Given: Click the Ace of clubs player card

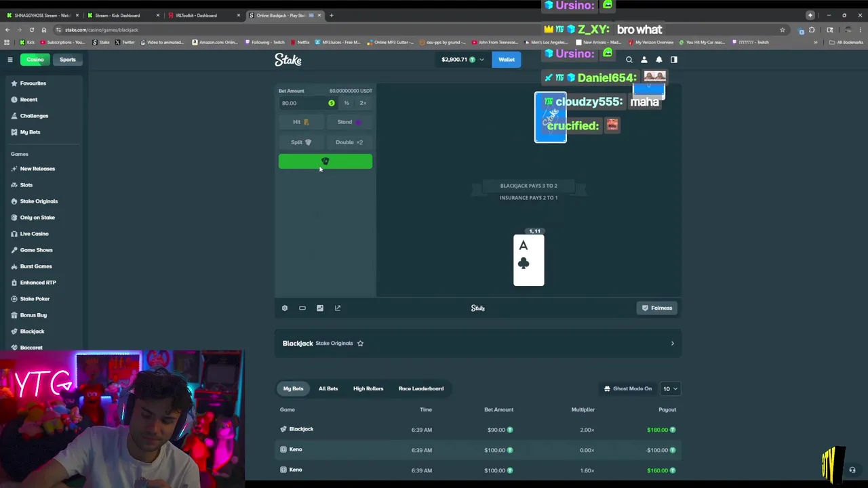Looking at the screenshot, I should (x=529, y=260).
